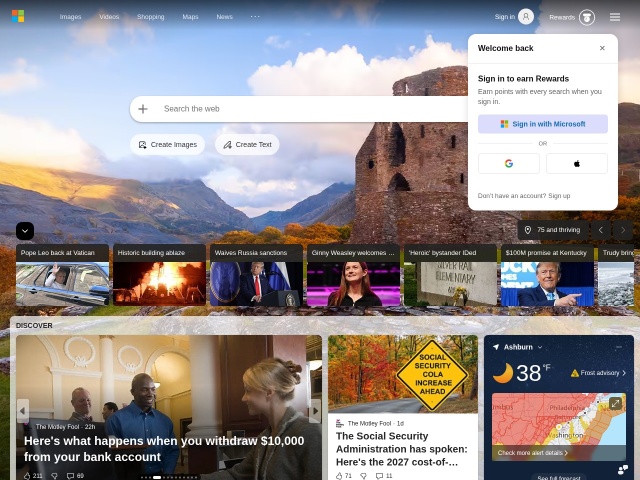Click Check more alert details
The image size is (640, 480).
click(x=533, y=453)
